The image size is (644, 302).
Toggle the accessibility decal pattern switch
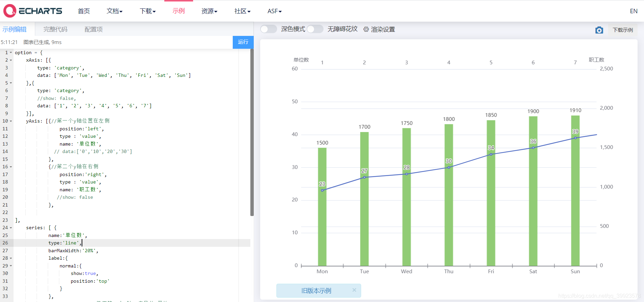pyautogui.click(x=315, y=29)
